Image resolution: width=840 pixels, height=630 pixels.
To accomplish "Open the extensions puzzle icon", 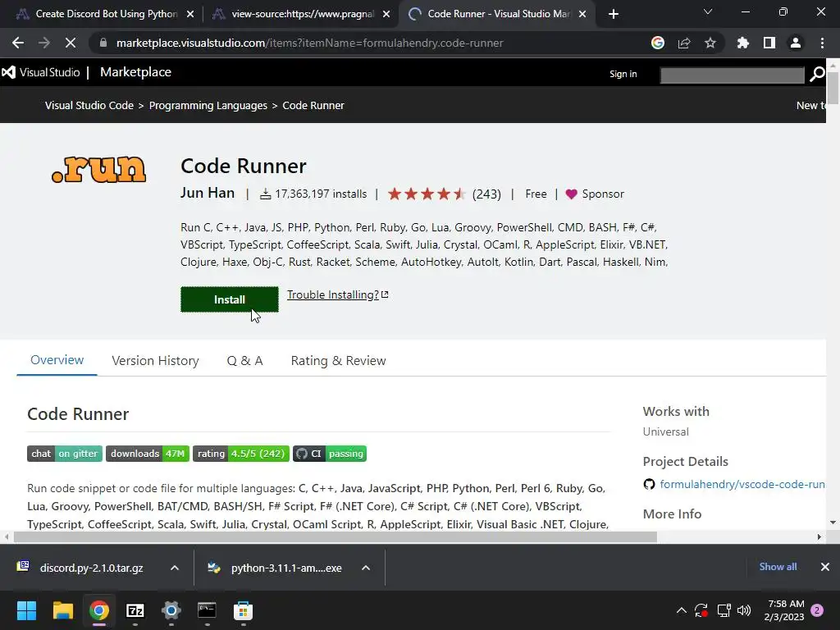I will coord(742,43).
